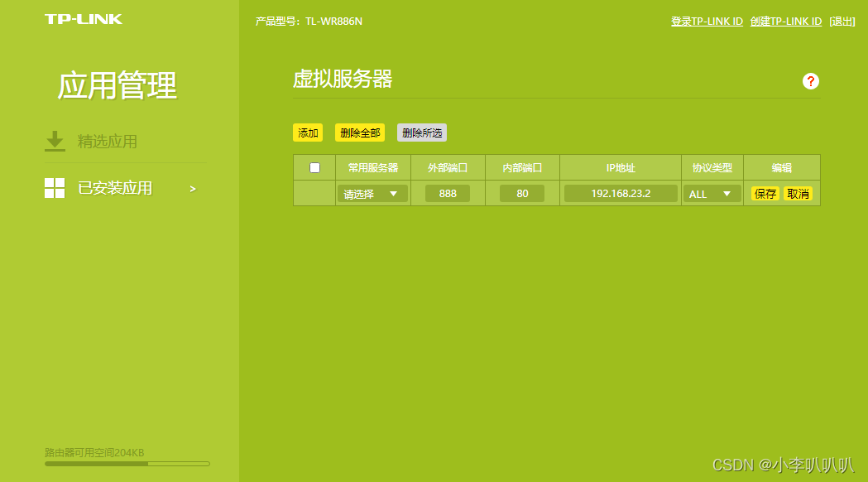Open the 登录TP-LINK ID link

707,21
